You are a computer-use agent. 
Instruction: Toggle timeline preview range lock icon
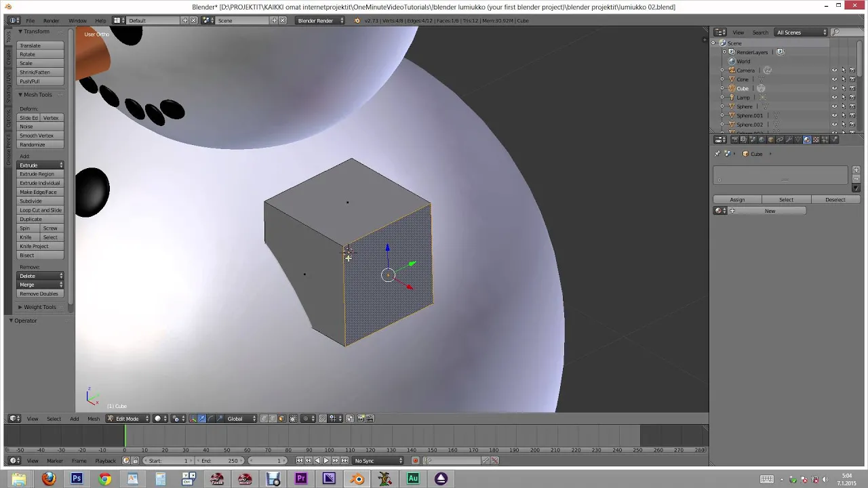(135, 461)
